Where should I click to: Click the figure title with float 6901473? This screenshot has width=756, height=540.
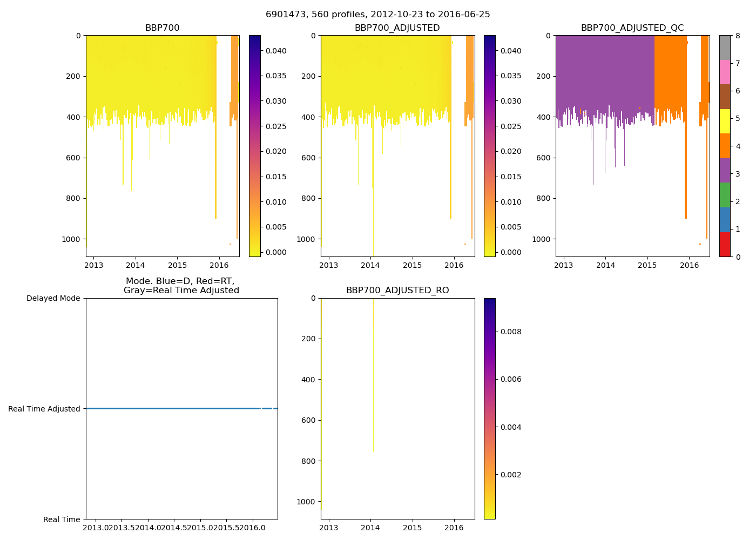click(377, 15)
